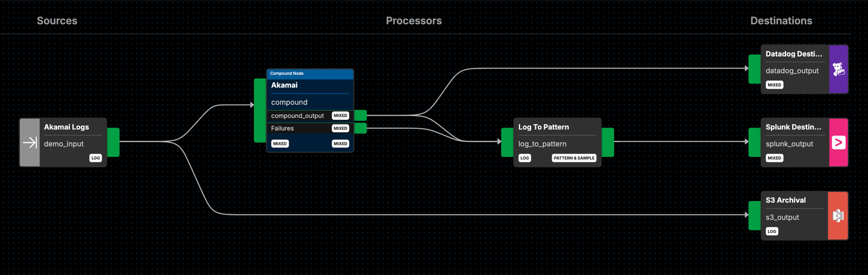Click the S3 Archival AWS icon
The image size is (868, 275).
click(x=838, y=216)
